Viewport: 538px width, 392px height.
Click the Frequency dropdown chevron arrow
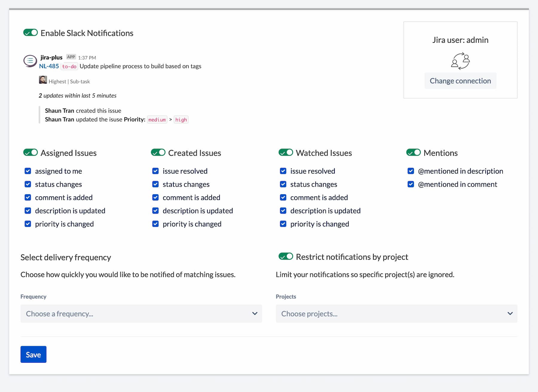[x=255, y=313]
